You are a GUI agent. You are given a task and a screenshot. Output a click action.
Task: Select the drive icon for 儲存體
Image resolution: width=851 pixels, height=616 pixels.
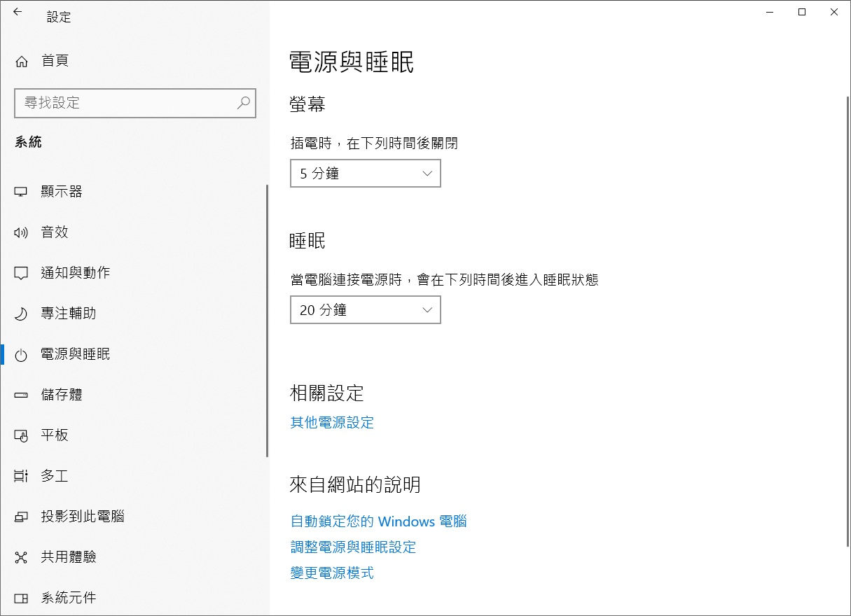point(21,395)
